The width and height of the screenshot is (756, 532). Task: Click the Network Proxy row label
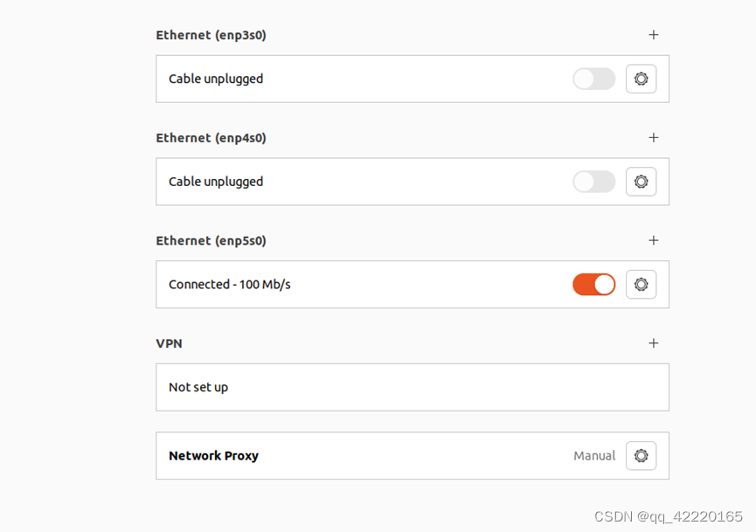(213, 456)
